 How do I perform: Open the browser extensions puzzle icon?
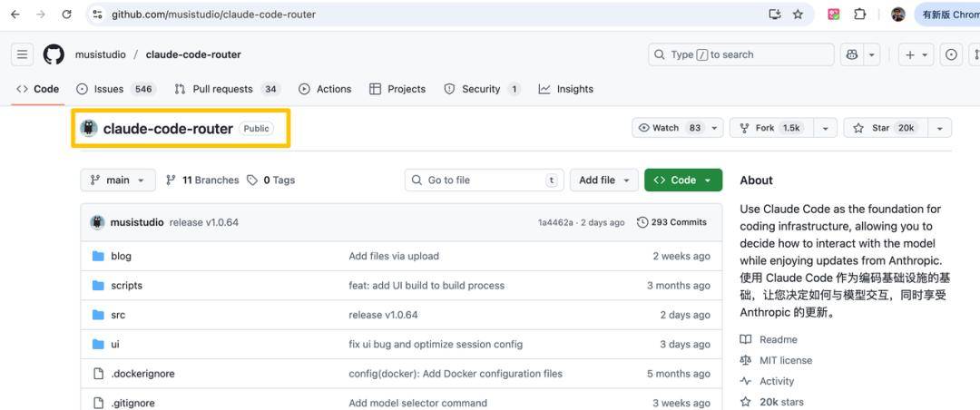click(859, 15)
